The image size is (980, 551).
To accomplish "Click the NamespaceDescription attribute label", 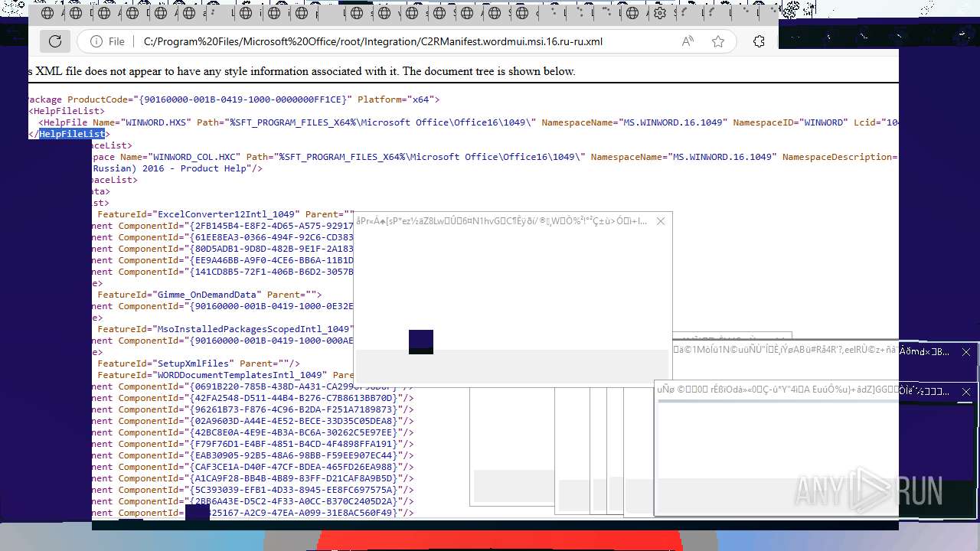I will coord(836,157).
